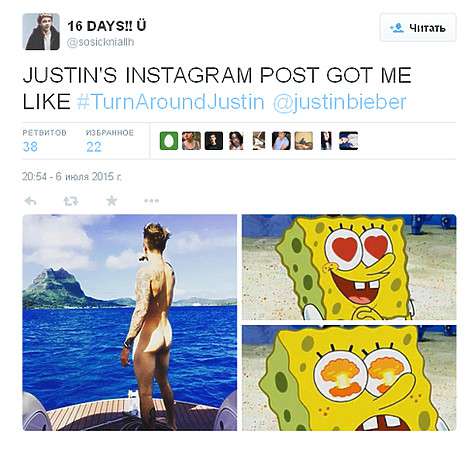Click the dark third retweeter avatar
This screenshot has height=451, width=475.
tap(214, 141)
